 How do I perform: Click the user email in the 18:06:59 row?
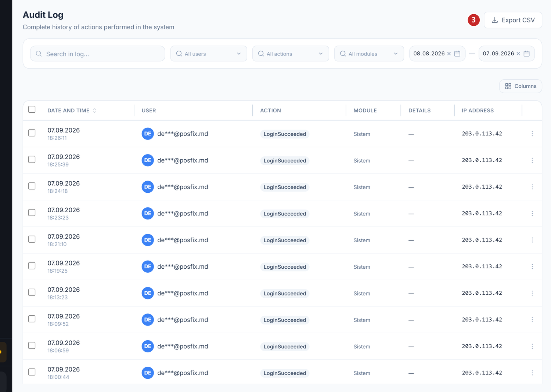point(183,346)
